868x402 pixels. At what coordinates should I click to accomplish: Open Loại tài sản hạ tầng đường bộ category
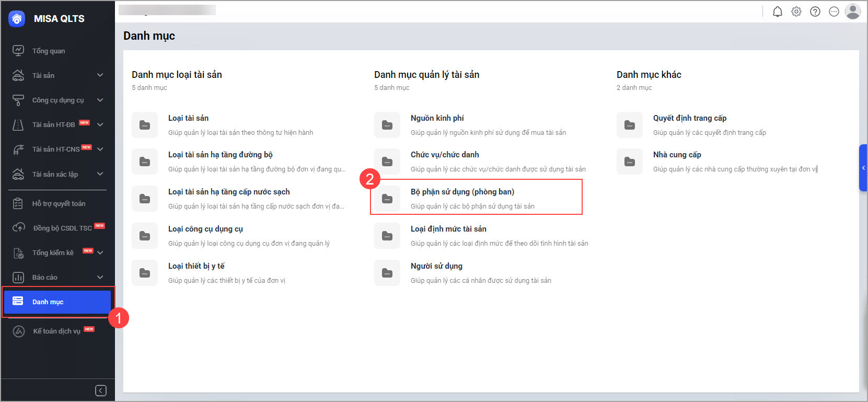[x=221, y=155]
